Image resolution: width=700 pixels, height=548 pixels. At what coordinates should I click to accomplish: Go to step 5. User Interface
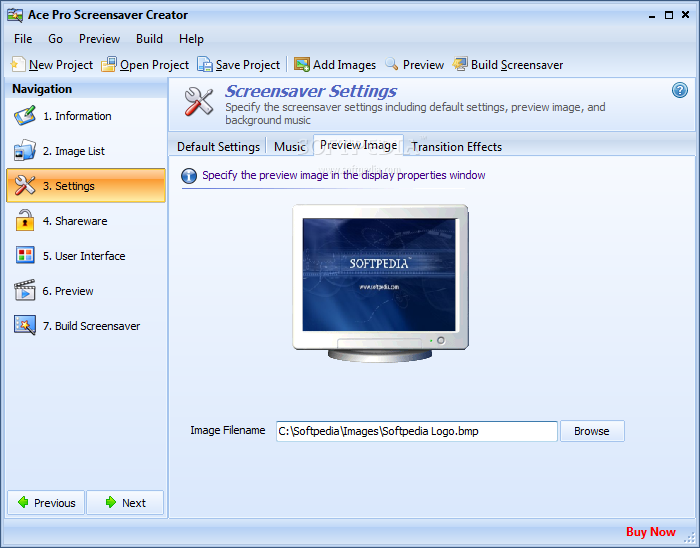coord(86,256)
